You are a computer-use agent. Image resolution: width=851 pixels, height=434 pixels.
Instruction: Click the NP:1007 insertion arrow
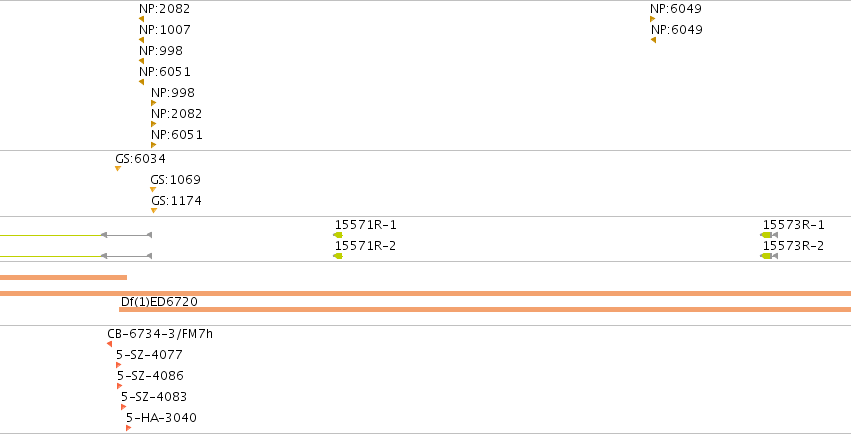141,40
